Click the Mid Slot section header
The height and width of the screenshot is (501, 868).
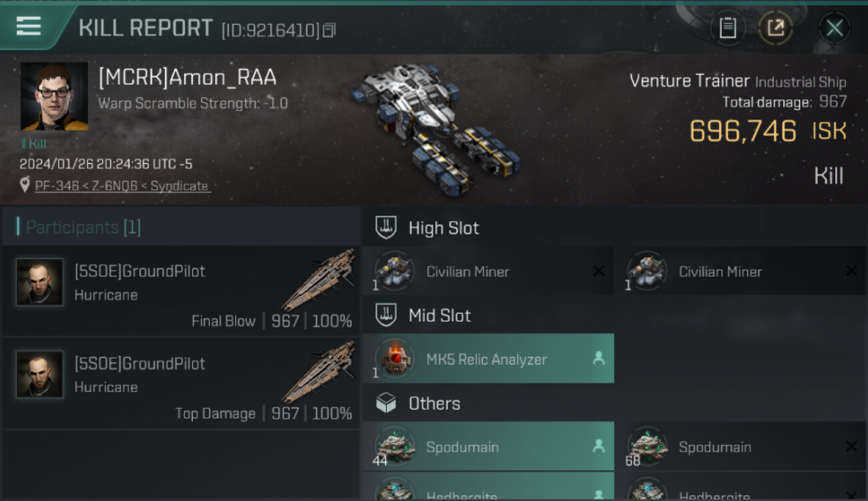click(439, 315)
